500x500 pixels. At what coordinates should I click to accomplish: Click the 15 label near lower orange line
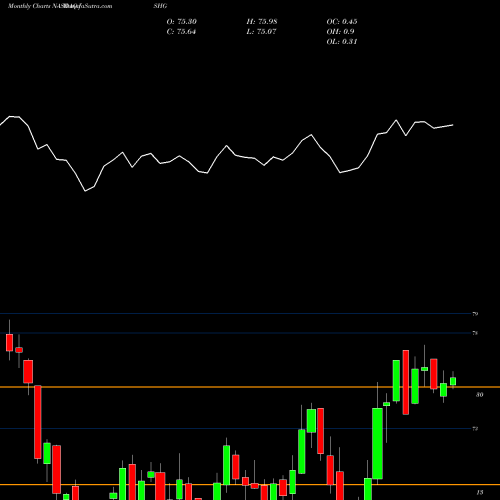(480, 492)
